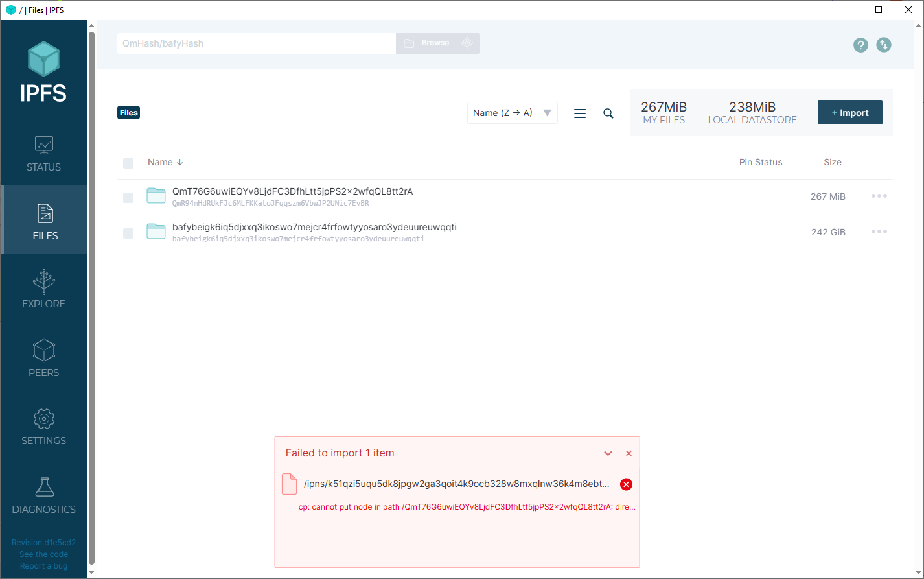The image size is (924, 579).
Task: Click the Report a bug link
Action: 43,566
